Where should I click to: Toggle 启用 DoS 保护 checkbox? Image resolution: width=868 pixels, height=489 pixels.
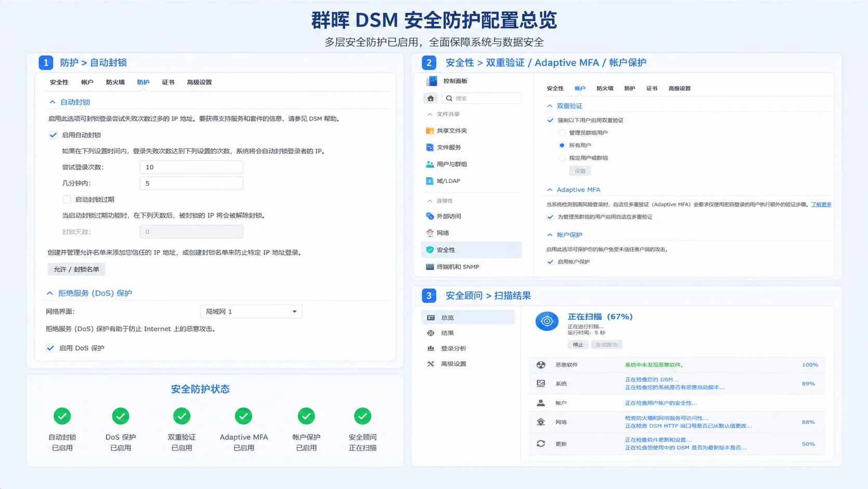point(50,348)
